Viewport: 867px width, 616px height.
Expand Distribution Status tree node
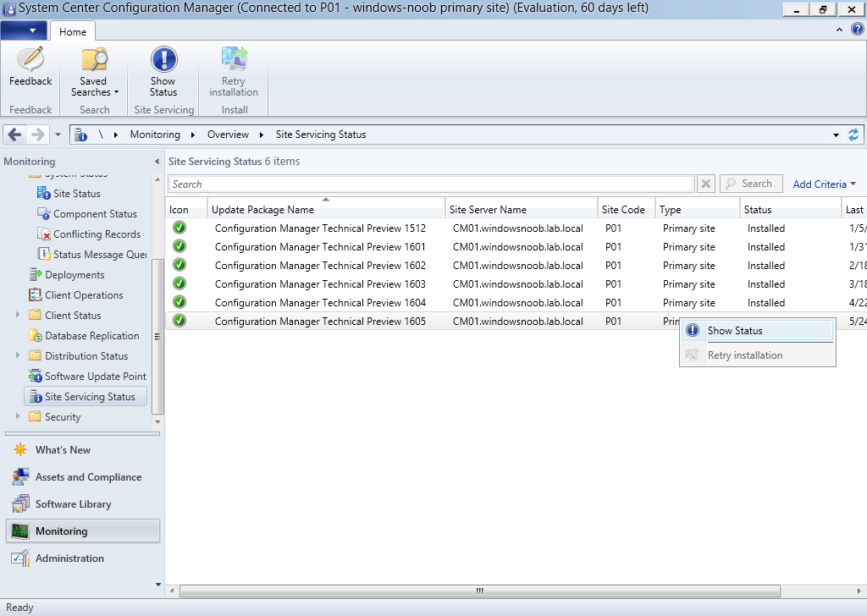18,355
